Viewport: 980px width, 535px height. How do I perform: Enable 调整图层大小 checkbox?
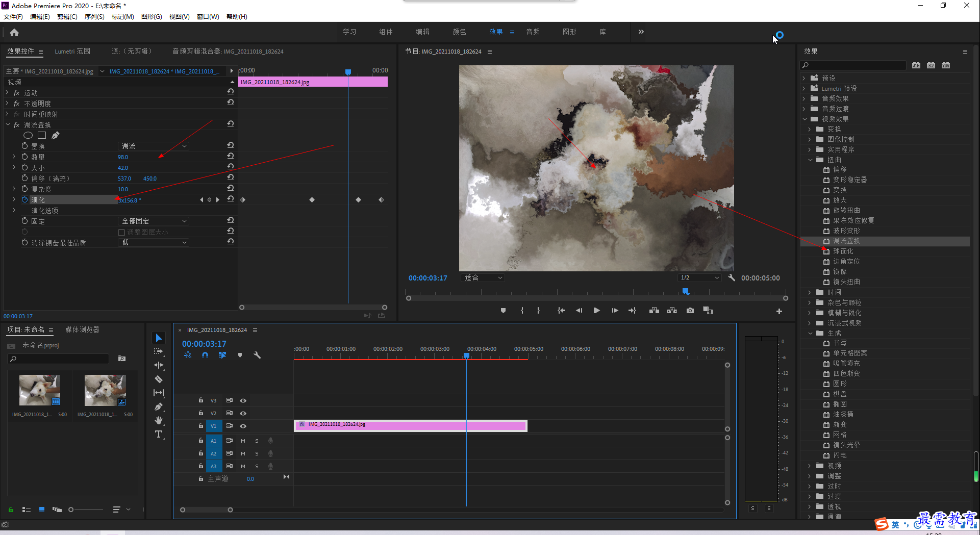tap(121, 233)
